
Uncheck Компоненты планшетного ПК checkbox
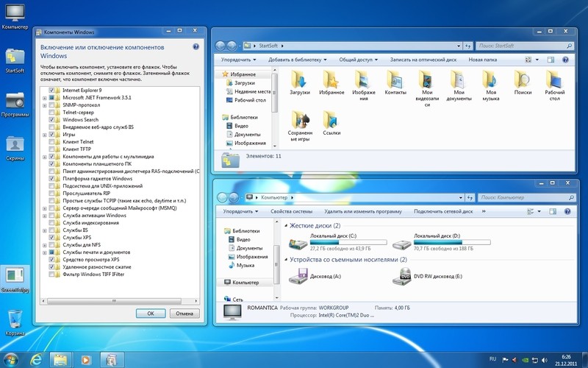[51, 164]
